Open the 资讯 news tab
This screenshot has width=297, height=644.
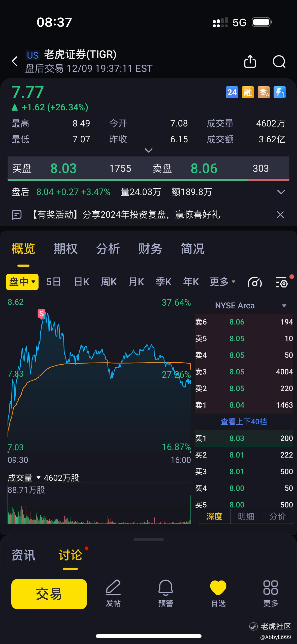[x=23, y=555]
